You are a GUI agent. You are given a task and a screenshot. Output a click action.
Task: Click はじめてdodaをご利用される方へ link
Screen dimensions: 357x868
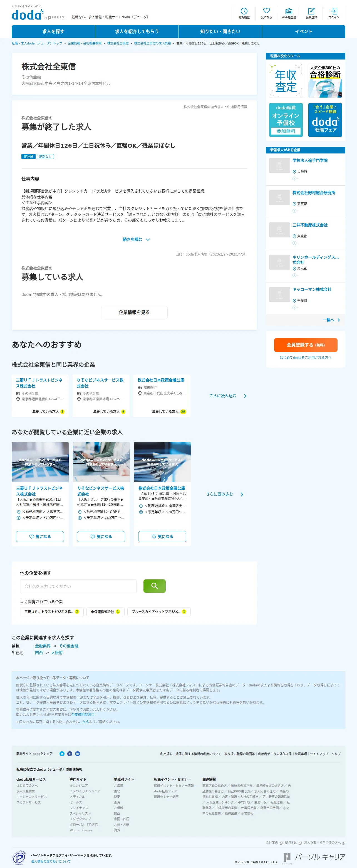pyautogui.click(x=305, y=358)
